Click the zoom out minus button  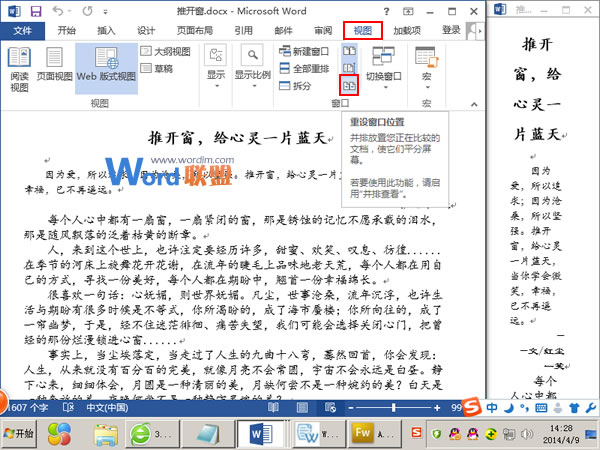[351, 408]
